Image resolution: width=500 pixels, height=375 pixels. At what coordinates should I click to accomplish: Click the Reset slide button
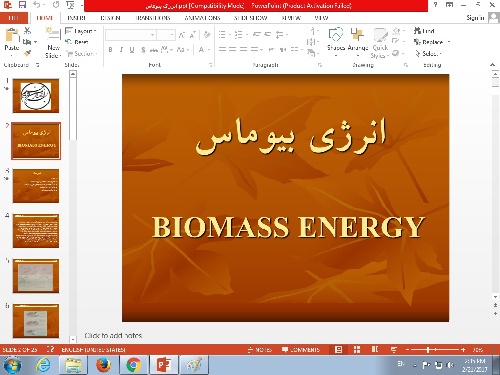click(77, 42)
